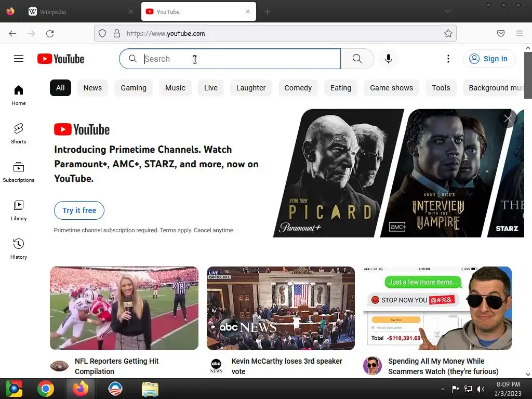Click the tracking protection shield icon

[x=102, y=33]
